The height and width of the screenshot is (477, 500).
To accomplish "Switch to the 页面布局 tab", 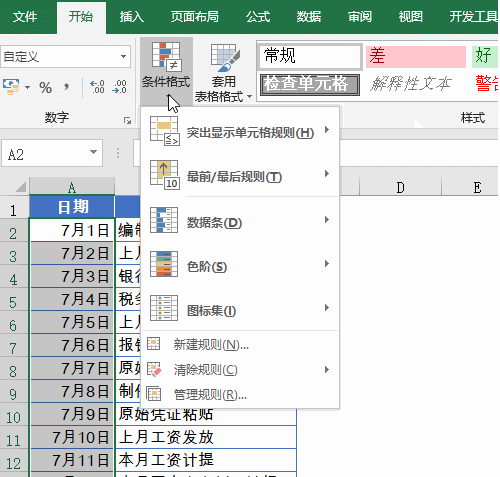I will 195,17.
